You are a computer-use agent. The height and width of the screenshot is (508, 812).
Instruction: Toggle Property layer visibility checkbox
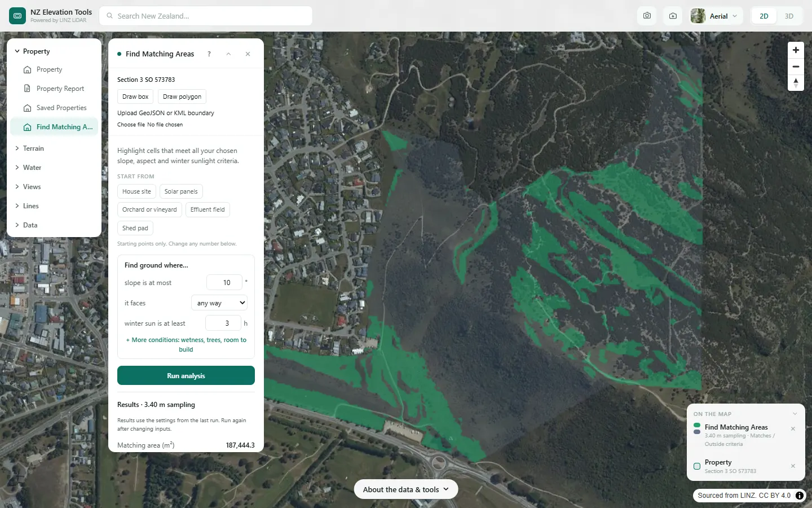click(x=697, y=466)
